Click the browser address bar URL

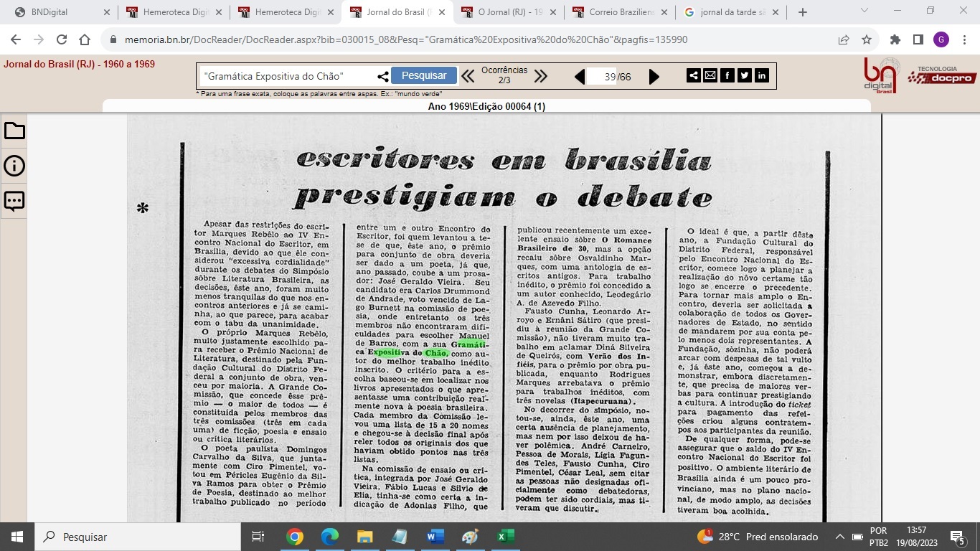[406, 39]
